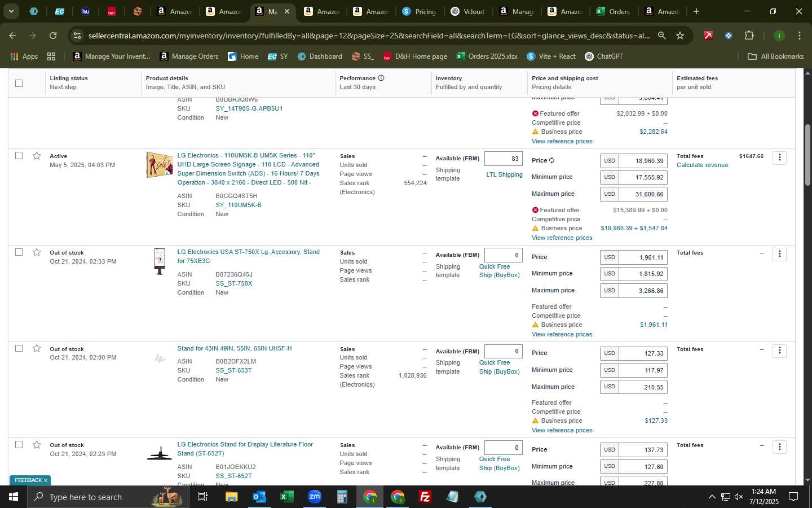Edit maximum price field 210.55

click(643, 387)
